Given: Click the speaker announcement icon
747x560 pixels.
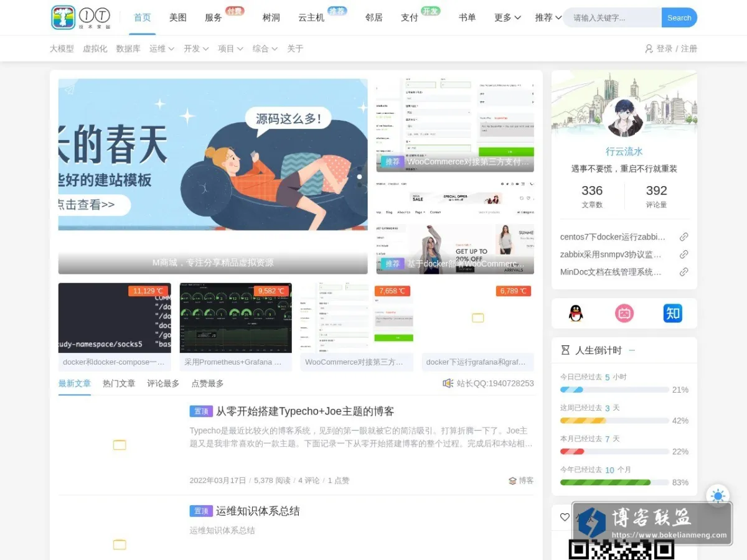Looking at the screenshot, I should point(448,383).
